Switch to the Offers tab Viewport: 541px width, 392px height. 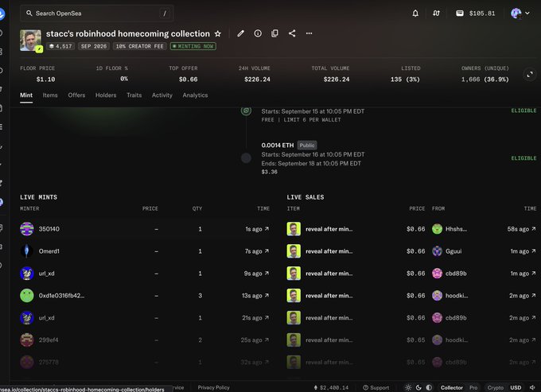(x=76, y=95)
